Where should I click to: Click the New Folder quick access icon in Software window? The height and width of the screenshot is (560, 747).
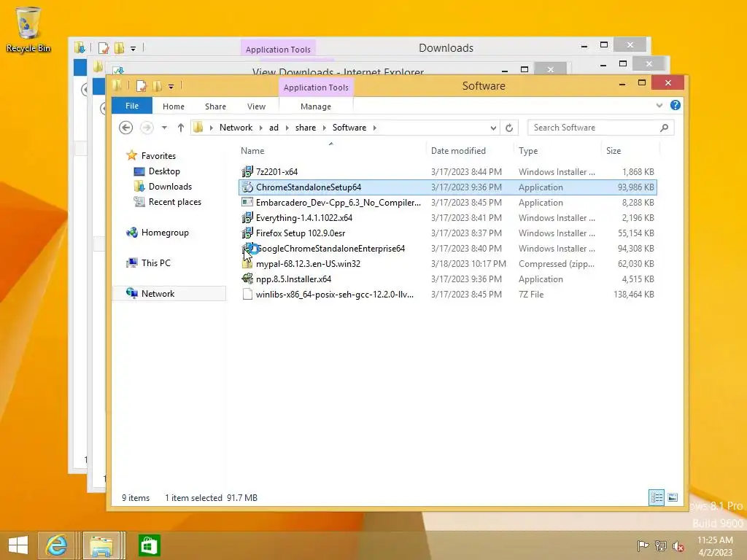157,86
